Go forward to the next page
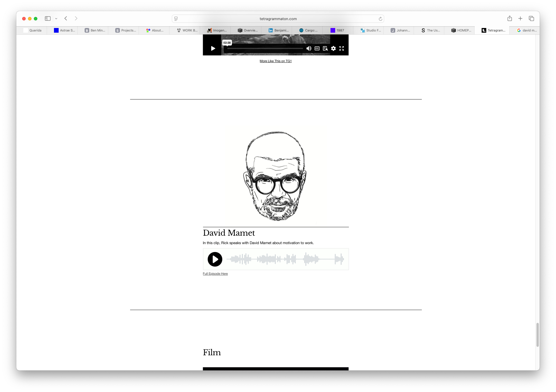Image resolution: width=556 pixels, height=392 pixels. 76,19
